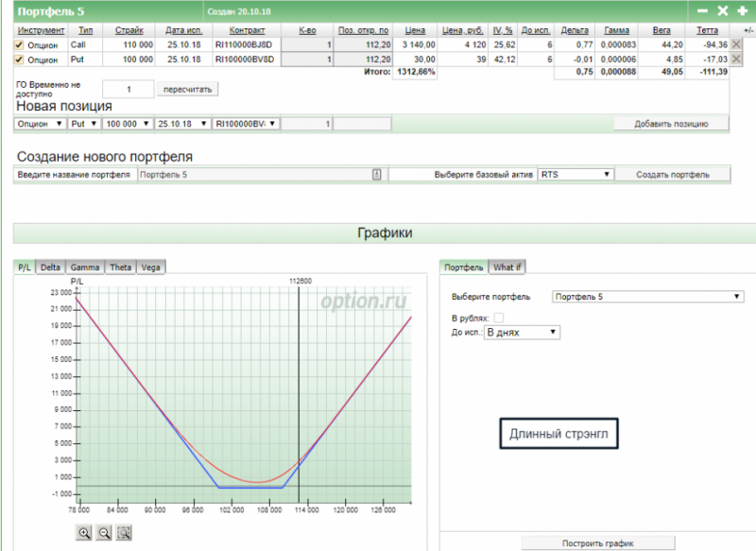Open the 'What if' tab

tap(507, 267)
